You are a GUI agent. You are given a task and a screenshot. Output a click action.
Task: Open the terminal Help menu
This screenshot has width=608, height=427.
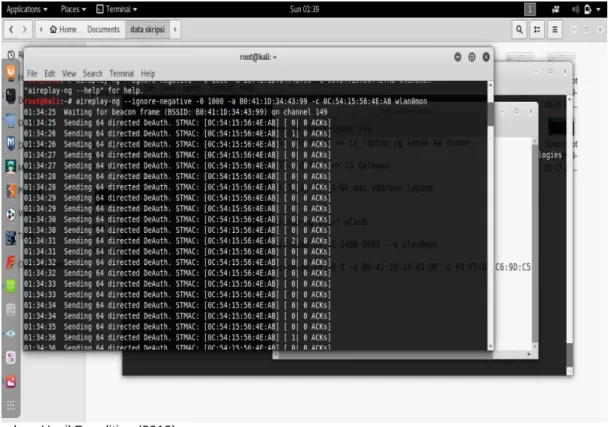[148, 73]
